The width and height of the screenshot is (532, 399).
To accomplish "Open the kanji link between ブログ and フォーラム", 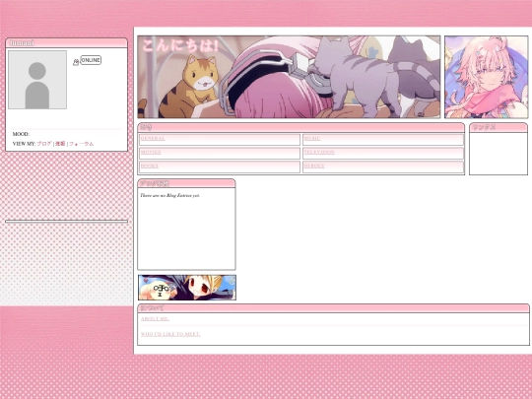I will (60, 144).
